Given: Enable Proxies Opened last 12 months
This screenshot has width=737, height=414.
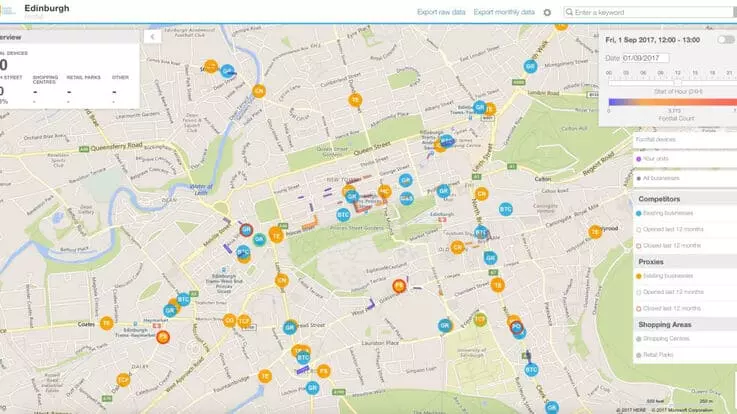Looking at the screenshot, I should 685,292.
